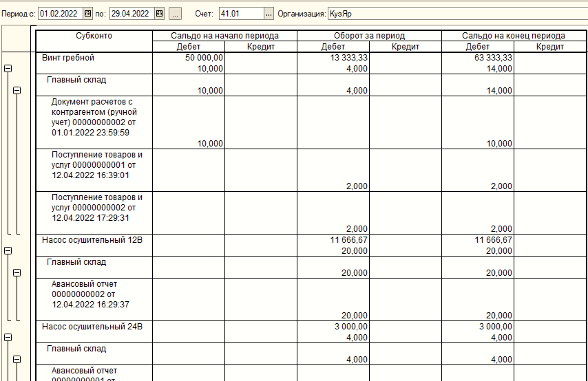Collapse the Винт гребной group
Screen dimensions: 588x381
[x=8, y=69]
